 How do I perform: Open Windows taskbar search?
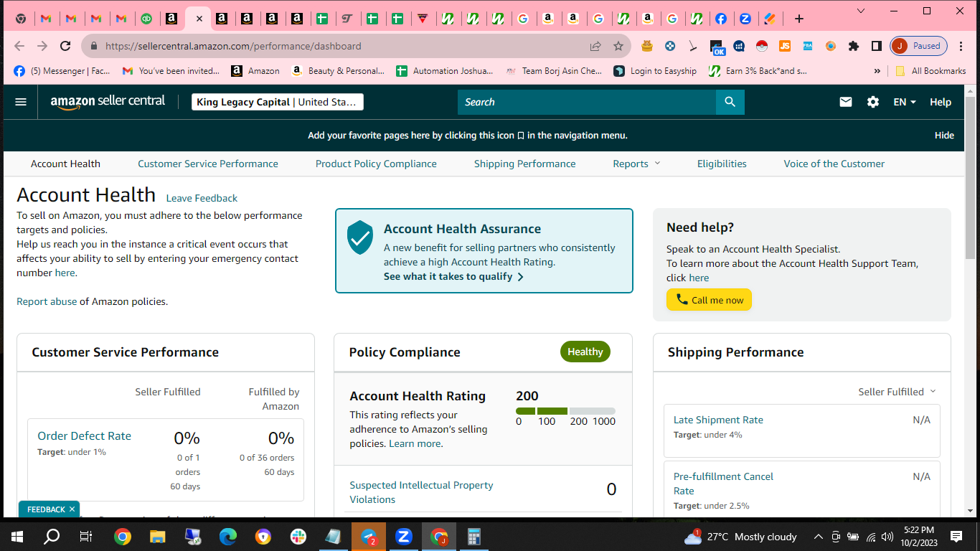tap(52, 537)
